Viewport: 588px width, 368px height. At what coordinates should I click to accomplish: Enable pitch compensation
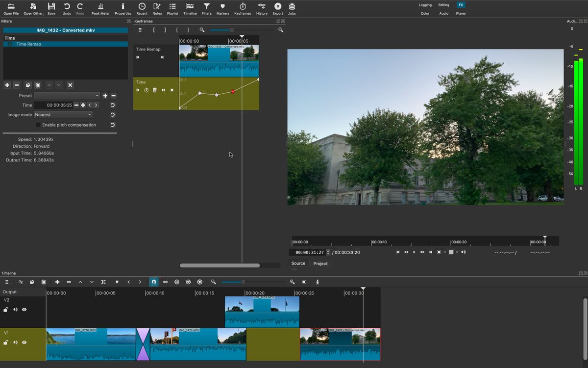click(x=38, y=125)
